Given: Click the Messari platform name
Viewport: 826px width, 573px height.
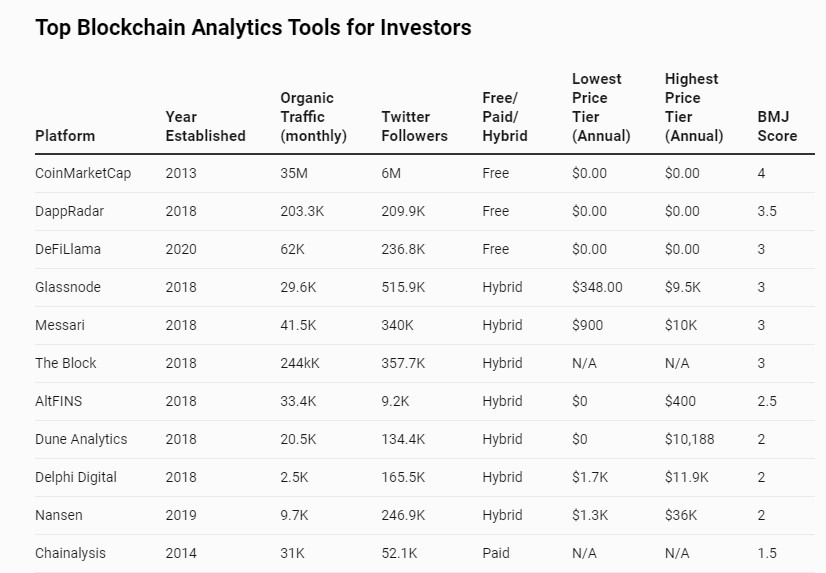Looking at the screenshot, I should 61,325.
